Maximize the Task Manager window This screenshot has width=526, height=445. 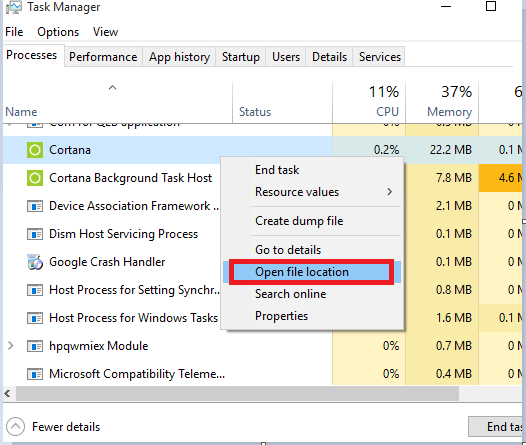click(x=491, y=6)
